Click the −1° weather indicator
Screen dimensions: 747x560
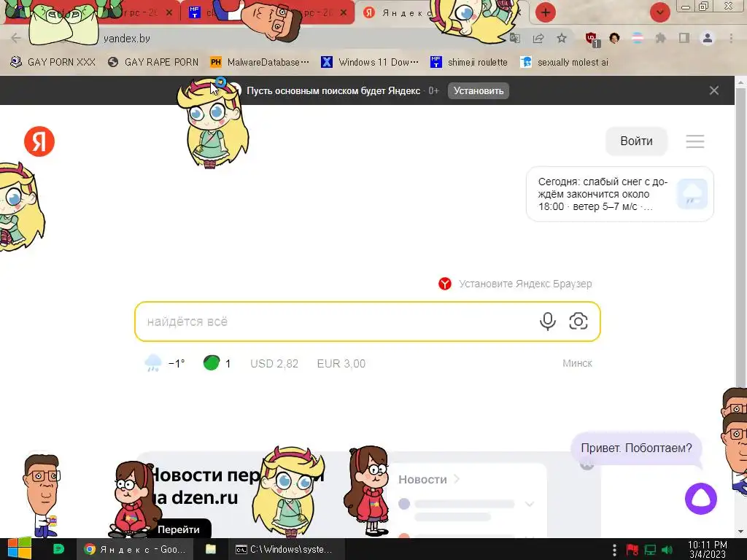(164, 363)
